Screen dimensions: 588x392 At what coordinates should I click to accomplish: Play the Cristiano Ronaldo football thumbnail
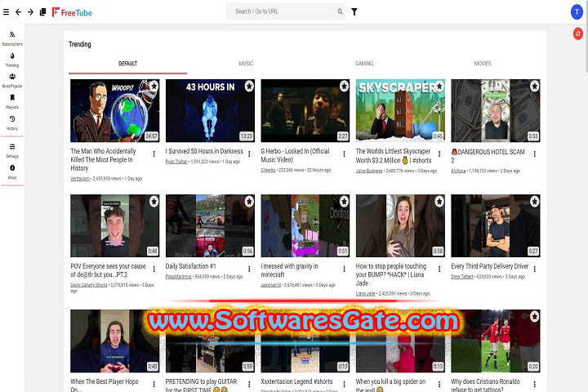[496, 341]
